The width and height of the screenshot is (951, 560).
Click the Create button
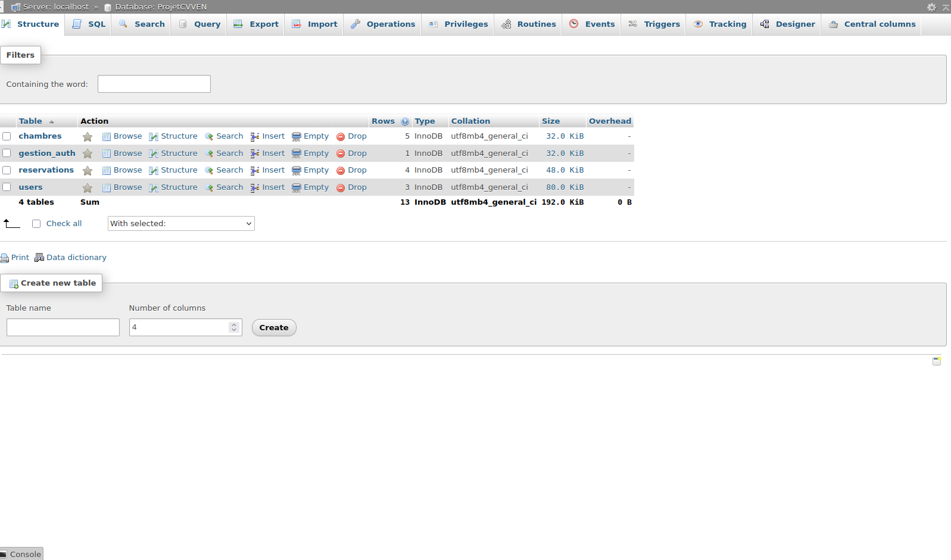tap(274, 328)
